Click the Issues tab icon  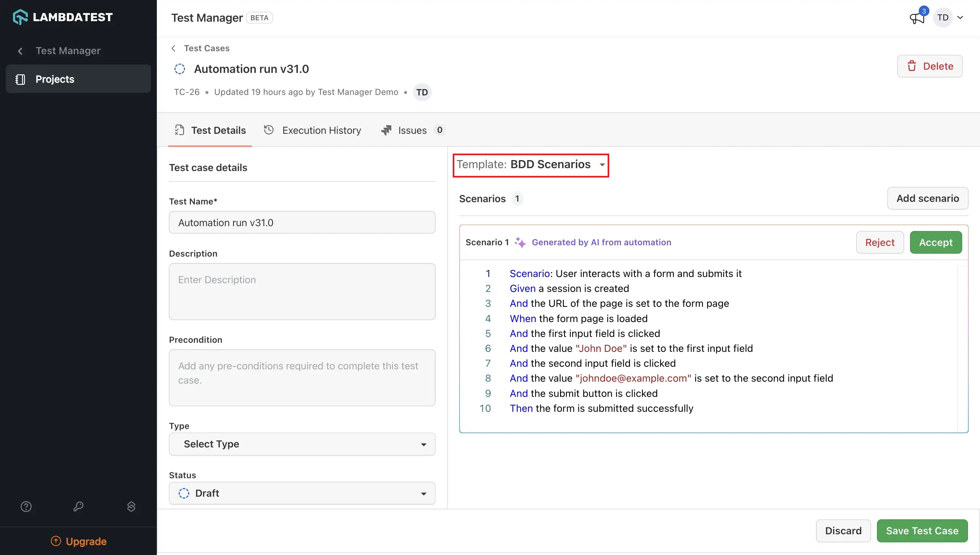[386, 130]
